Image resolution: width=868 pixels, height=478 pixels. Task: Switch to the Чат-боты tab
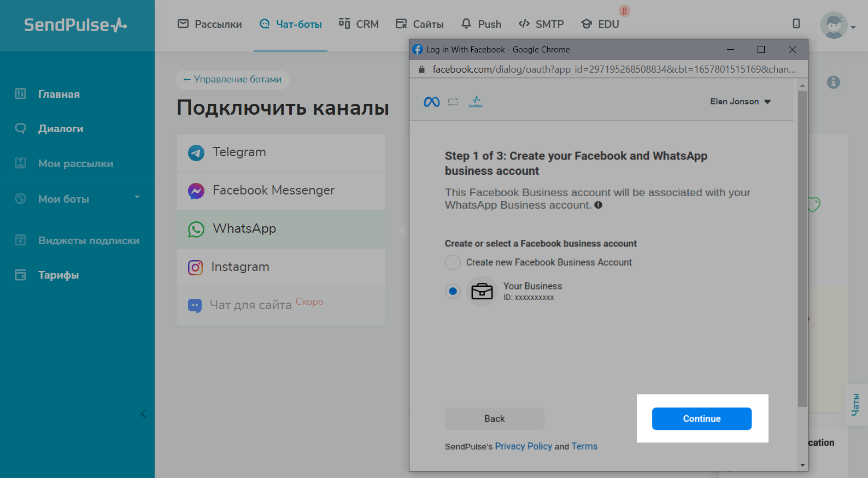(291, 24)
